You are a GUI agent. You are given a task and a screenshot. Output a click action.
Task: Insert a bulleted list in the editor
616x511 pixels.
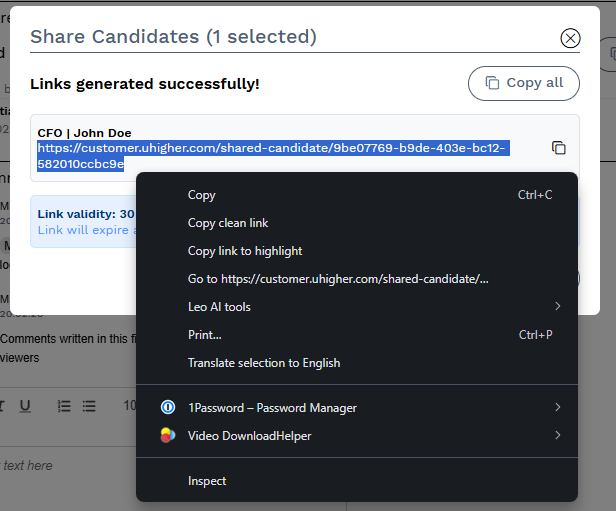(x=89, y=406)
